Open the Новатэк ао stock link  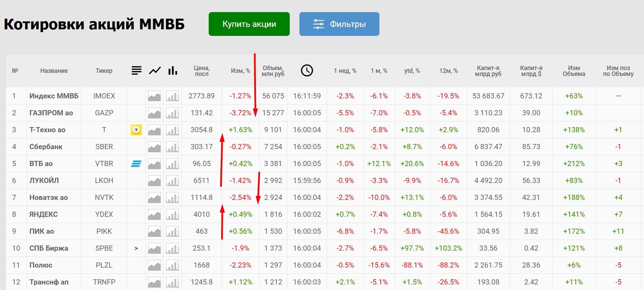49,197
